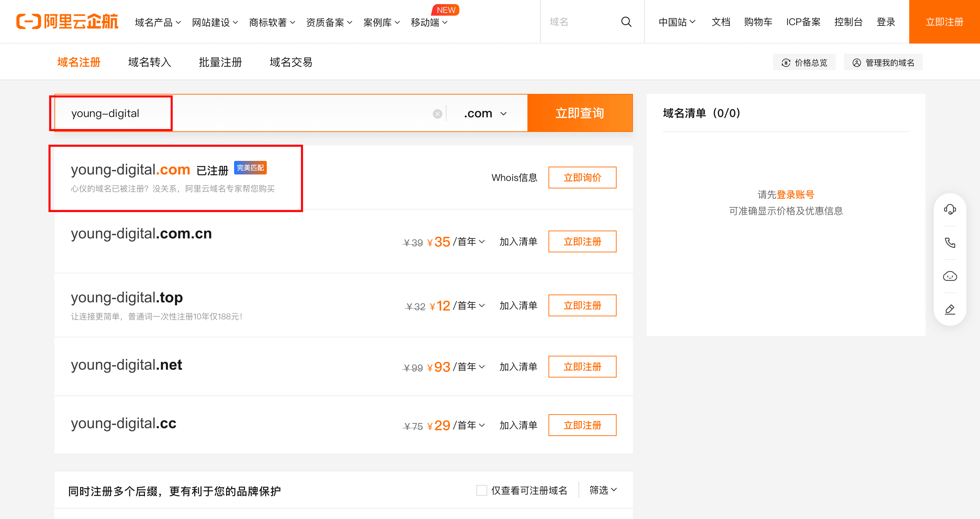This screenshot has width=980, height=519.
Task: Open 购物车 shopping cart
Action: (758, 22)
